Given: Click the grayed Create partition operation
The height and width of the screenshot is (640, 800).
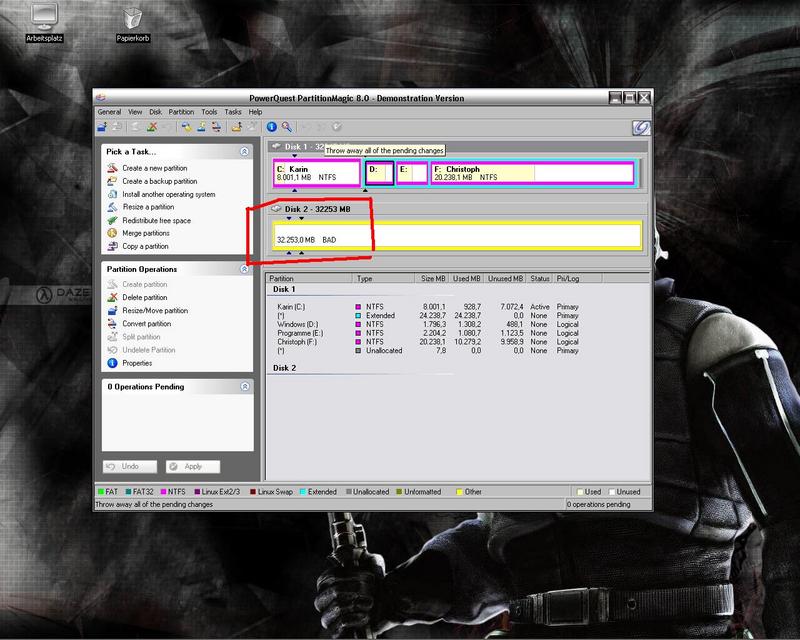Looking at the screenshot, I should 144,284.
